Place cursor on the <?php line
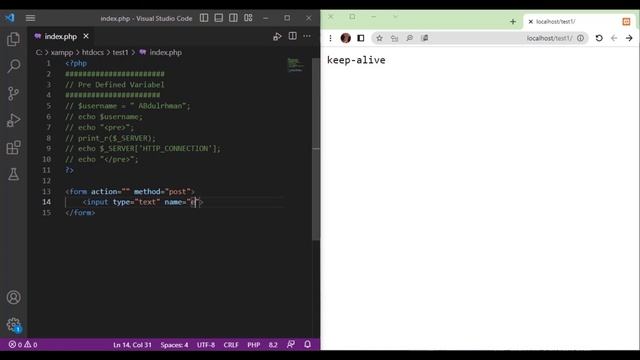Screen dimensions: 640x360 click(76, 63)
